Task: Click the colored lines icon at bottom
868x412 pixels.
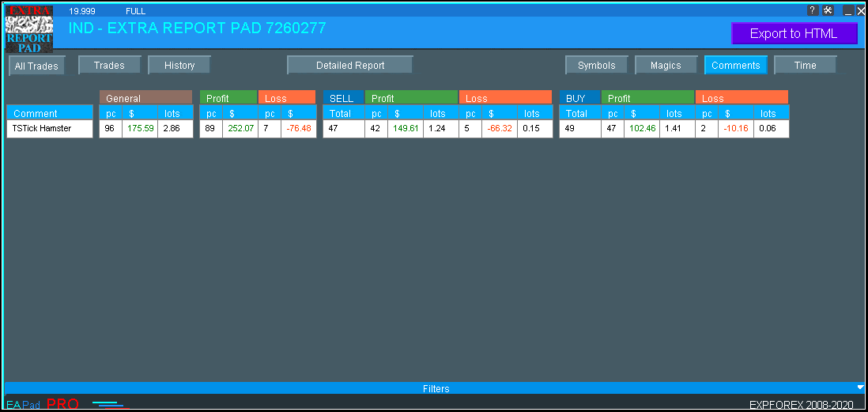Action: (109, 404)
